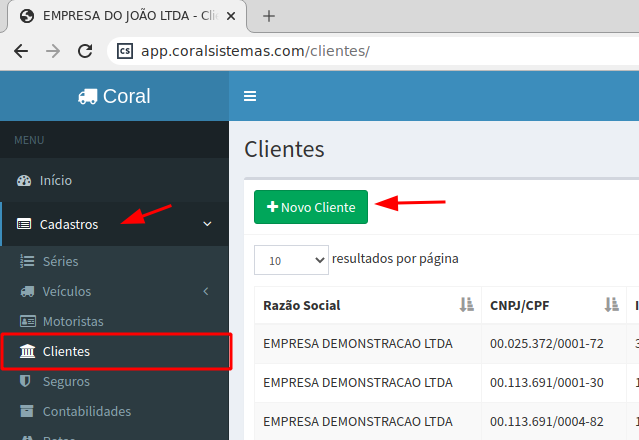
Task: Go back to previous browser page
Action: pos(21,51)
